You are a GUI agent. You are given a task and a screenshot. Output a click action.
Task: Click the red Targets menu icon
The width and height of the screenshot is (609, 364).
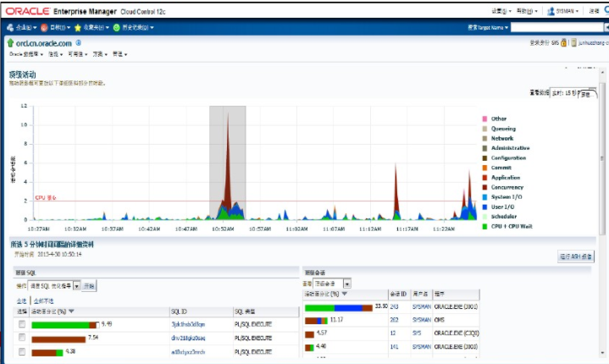pyautogui.click(x=44, y=28)
